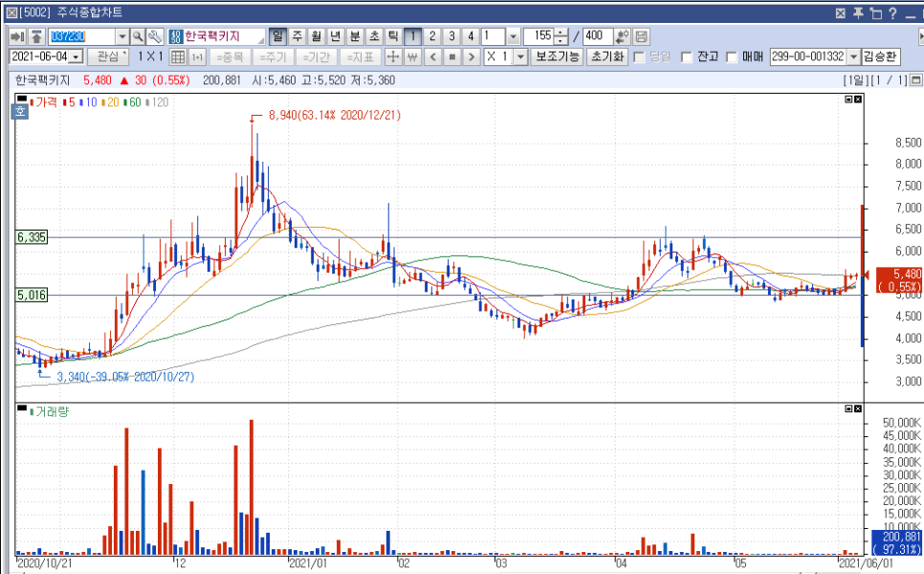Open the 보조기능 auxiliary functions button
Viewport: 924px width, 574px height.
click(x=557, y=57)
